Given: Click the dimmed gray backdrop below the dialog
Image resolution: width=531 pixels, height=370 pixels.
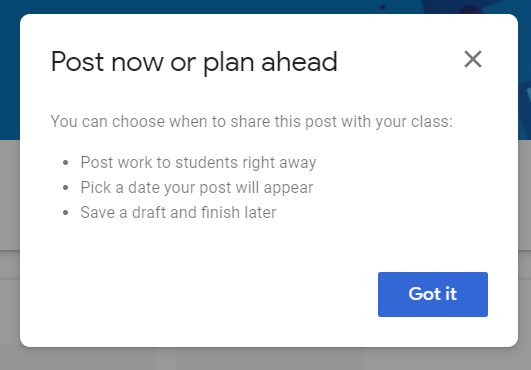Looking at the screenshot, I should [x=266, y=359].
